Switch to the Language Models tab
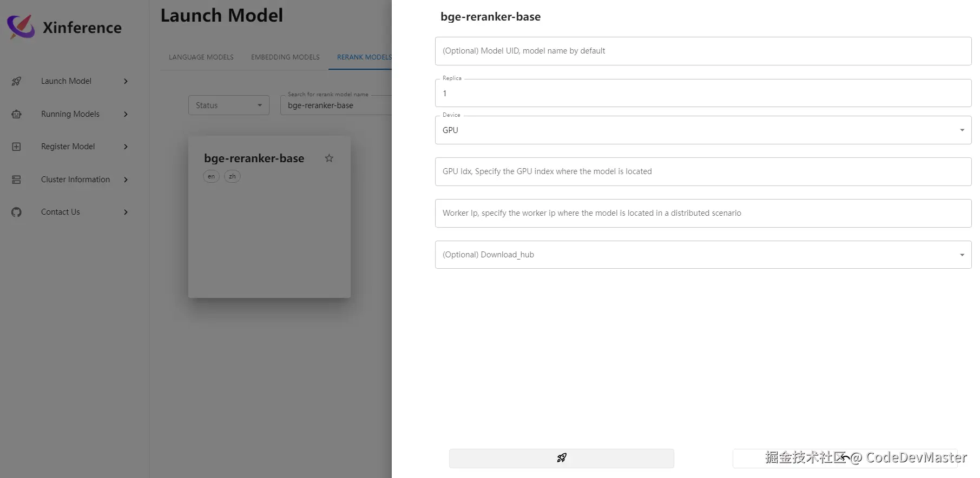Image resolution: width=980 pixels, height=478 pixels. coord(201,57)
